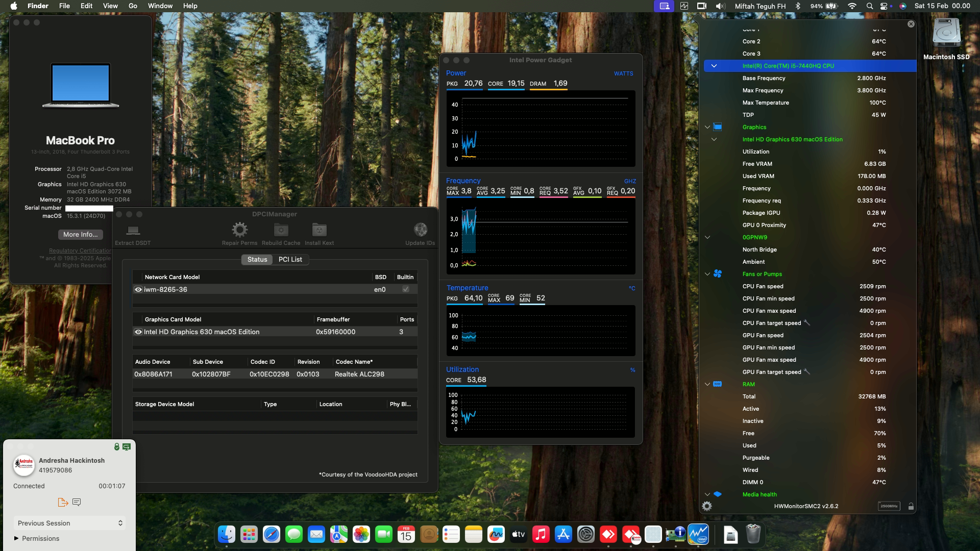Collapse the Intel Core i5-7440HQ CPU section
The image size is (980, 551).
point(714,66)
